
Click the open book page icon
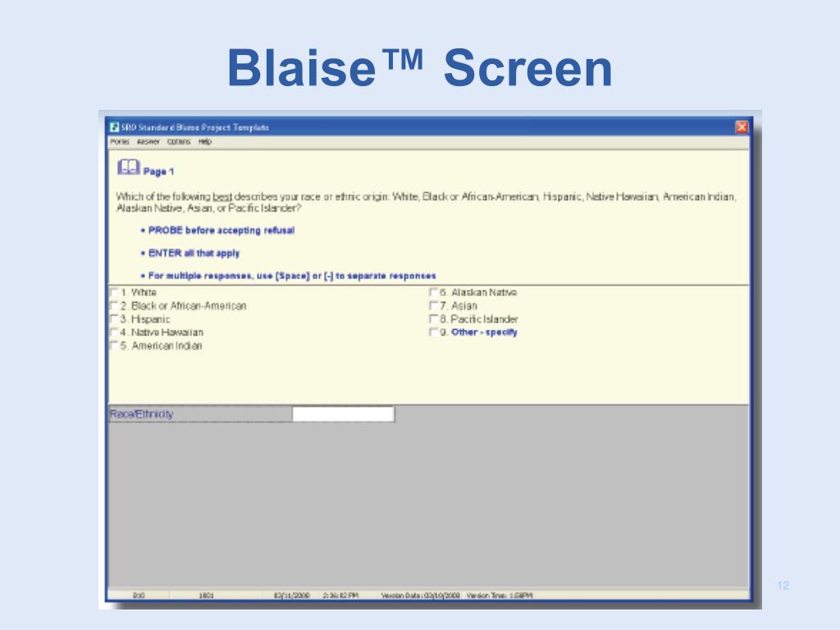click(x=129, y=167)
